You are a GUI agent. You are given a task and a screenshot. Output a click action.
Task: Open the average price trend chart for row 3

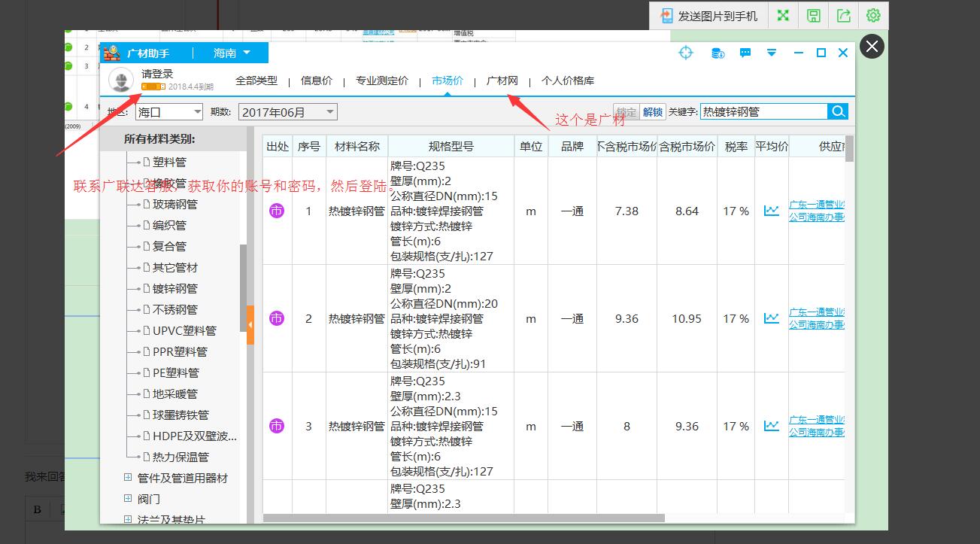tap(772, 426)
